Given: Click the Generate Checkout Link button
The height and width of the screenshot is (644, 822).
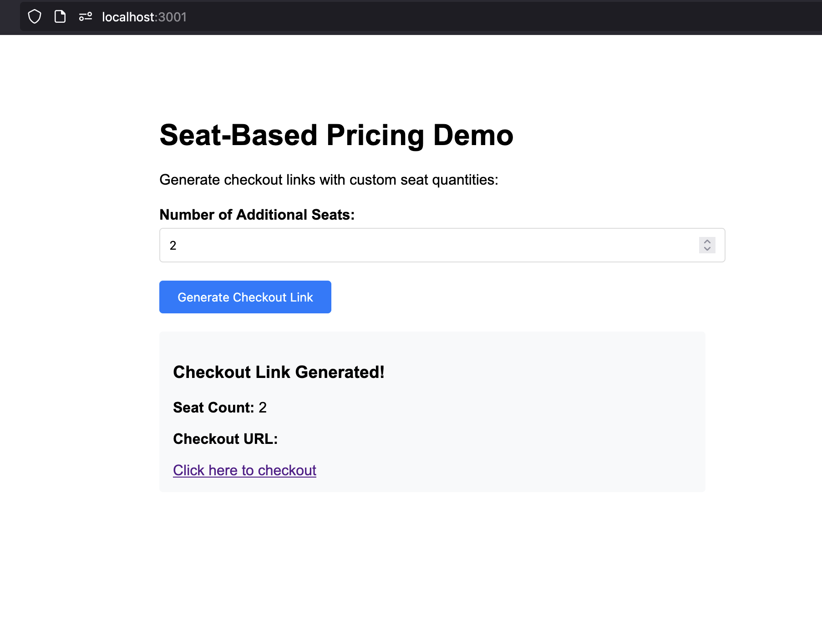Looking at the screenshot, I should [245, 297].
